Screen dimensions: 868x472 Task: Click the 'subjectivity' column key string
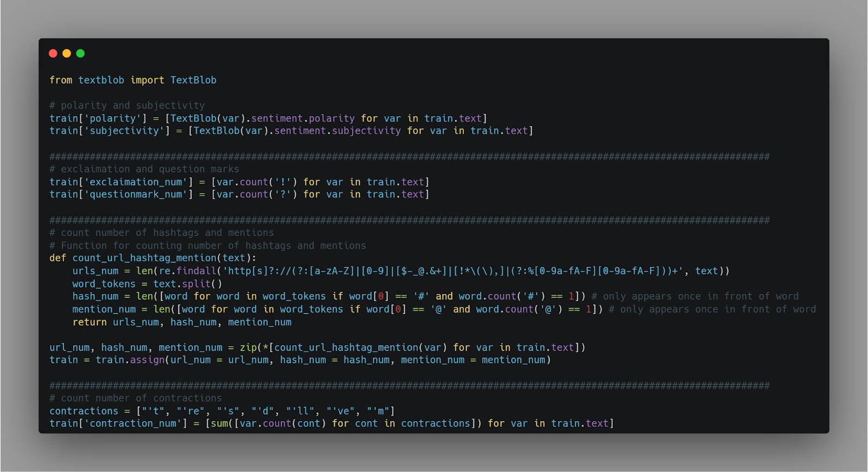(124, 131)
